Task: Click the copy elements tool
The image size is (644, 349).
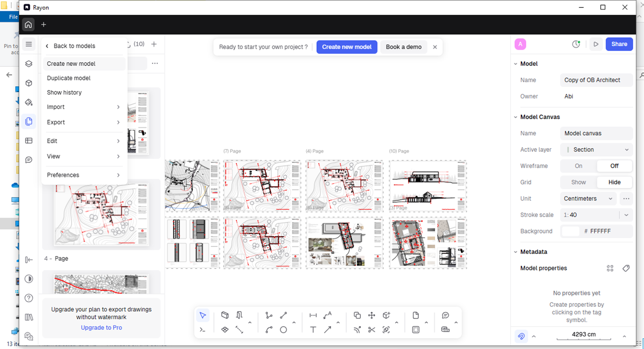Action: (357, 315)
